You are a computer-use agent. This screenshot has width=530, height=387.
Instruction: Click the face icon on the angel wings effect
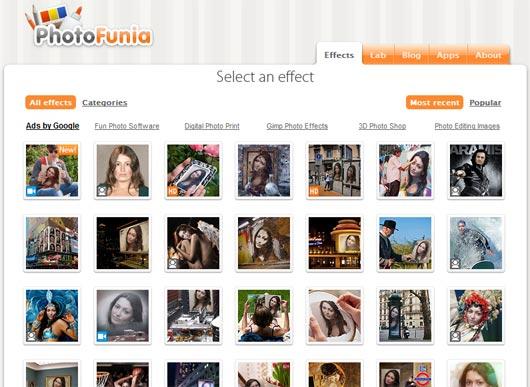pyautogui.click(x=173, y=264)
